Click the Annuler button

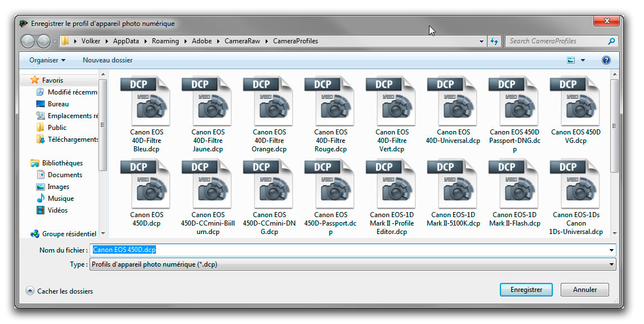pyautogui.click(x=585, y=290)
